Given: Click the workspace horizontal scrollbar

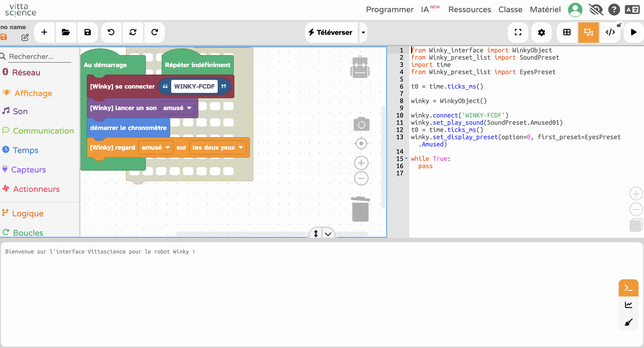Looking at the screenshot, I should pyautogui.click(x=272, y=234).
